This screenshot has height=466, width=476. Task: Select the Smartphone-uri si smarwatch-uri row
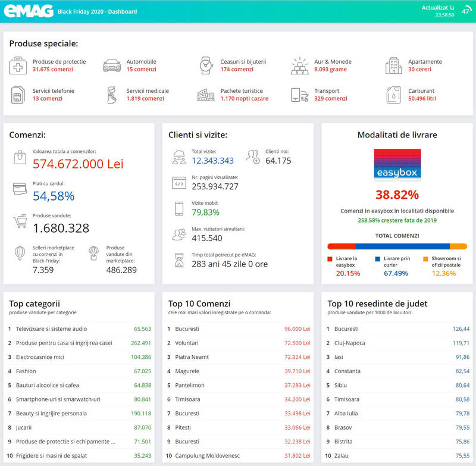tap(79, 399)
